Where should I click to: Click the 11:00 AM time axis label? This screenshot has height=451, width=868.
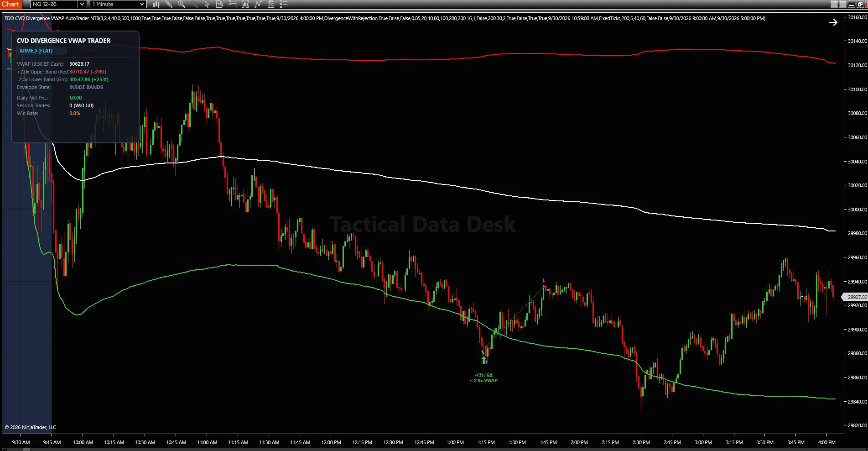(x=207, y=442)
